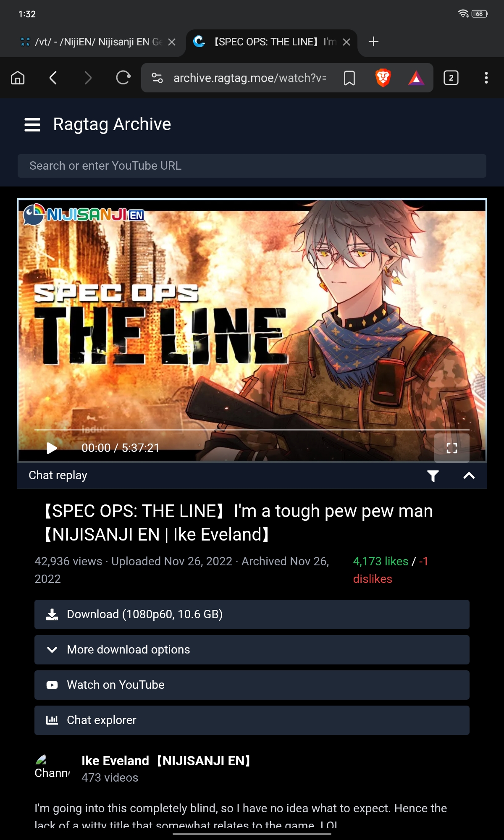Expand More download options

click(x=252, y=650)
